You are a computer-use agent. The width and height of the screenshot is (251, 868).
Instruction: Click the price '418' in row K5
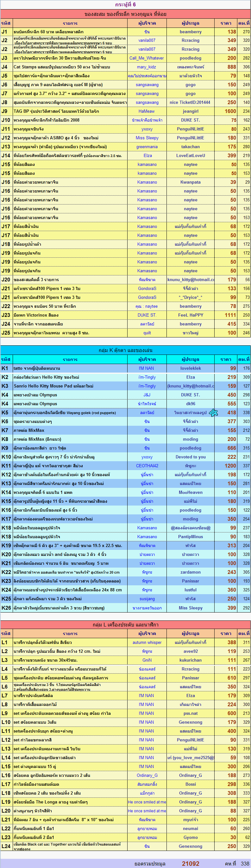pos(232,412)
